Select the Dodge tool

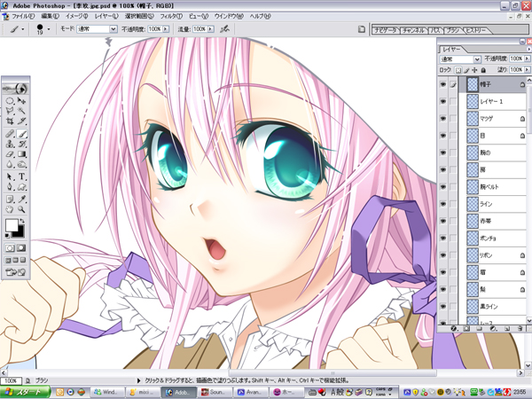(x=21, y=165)
